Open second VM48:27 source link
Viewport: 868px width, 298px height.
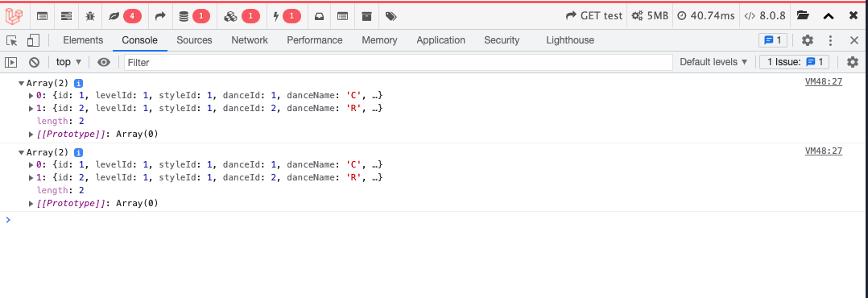823,151
